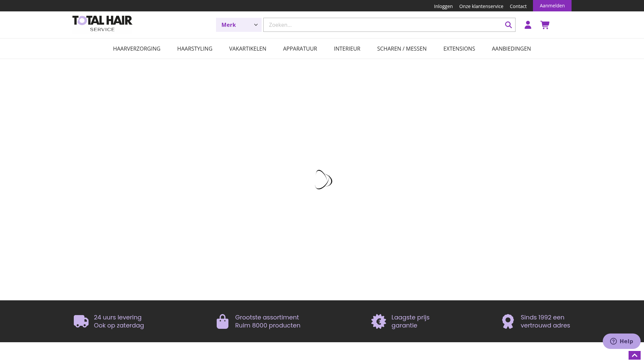Open the Haarverzorging menu
The image size is (644, 362).
137,49
